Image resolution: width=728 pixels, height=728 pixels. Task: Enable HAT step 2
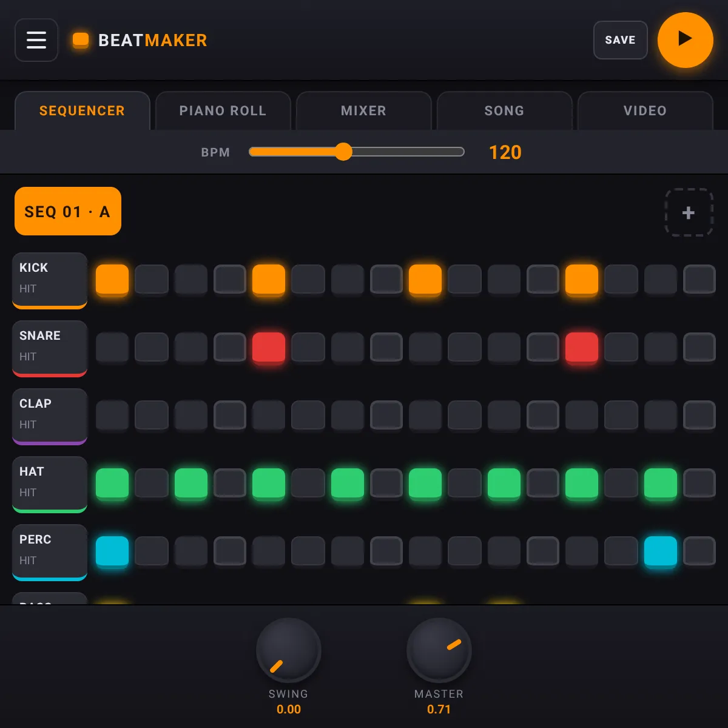[x=152, y=483]
